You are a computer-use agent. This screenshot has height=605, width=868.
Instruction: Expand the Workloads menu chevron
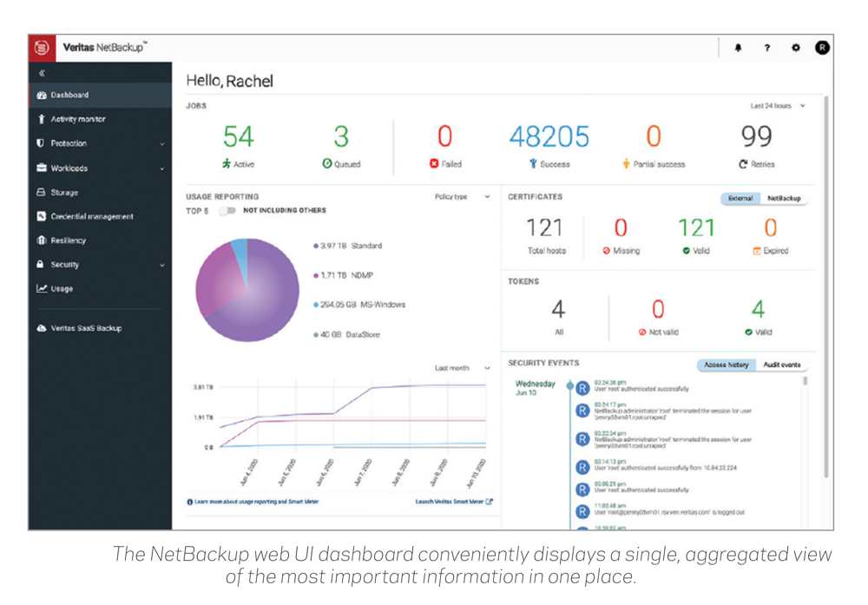(162, 168)
